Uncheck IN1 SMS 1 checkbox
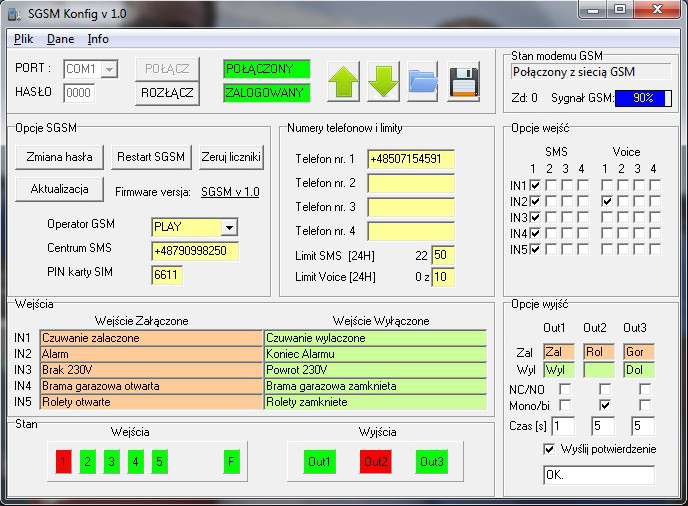This screenshot has width=688, height=506. pyautogui.click(x=535, y=185)
